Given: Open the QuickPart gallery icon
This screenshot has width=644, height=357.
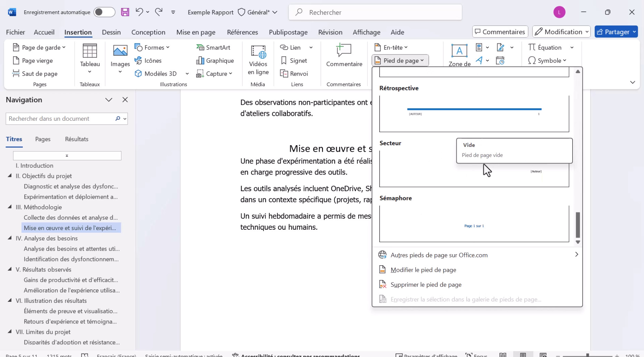Looking at the screenshot, I should coord(482,47).
